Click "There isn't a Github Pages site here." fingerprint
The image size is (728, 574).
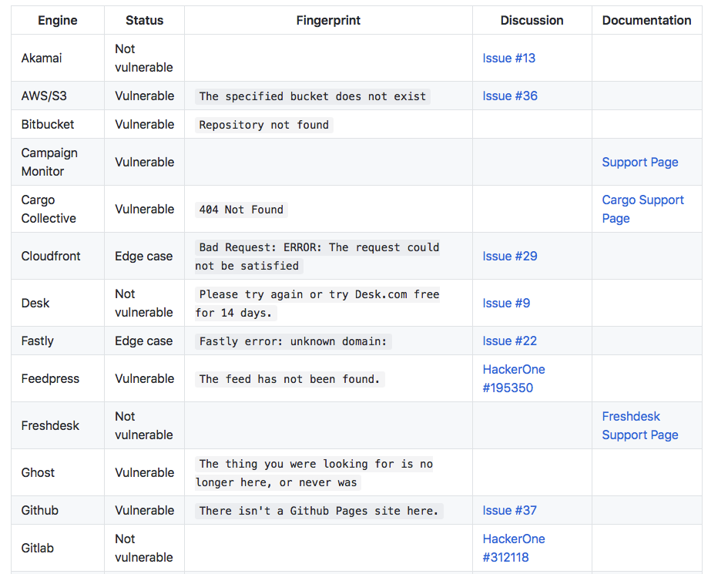319,511
